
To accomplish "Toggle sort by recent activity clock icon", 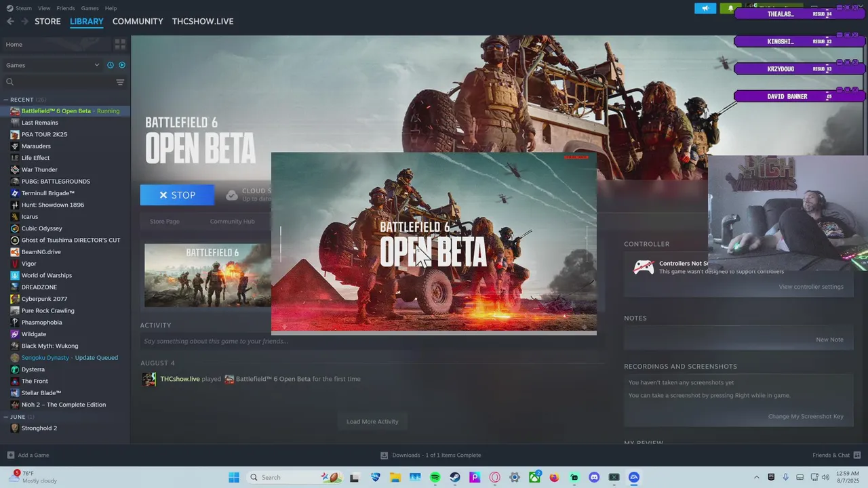I will pyautogui.click(x=111, y=65).
